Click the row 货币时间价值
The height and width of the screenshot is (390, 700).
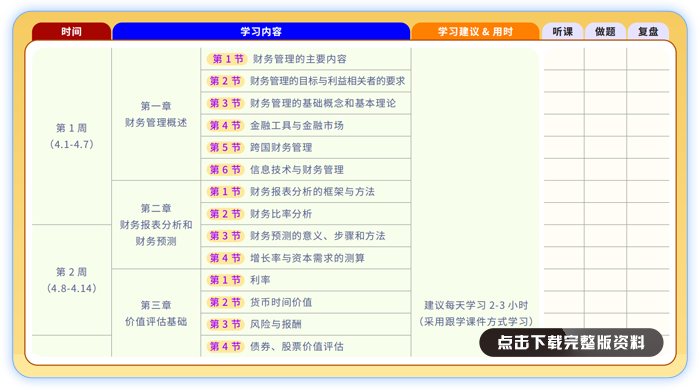[x=306, y=302]
